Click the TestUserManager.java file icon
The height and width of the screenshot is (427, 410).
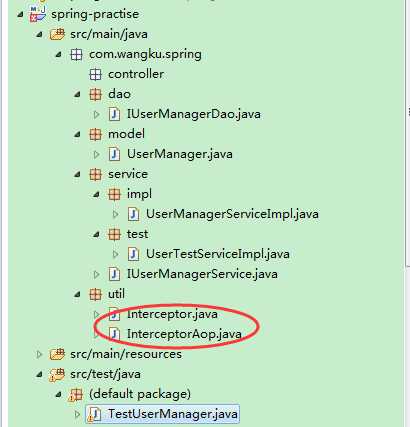95,414
